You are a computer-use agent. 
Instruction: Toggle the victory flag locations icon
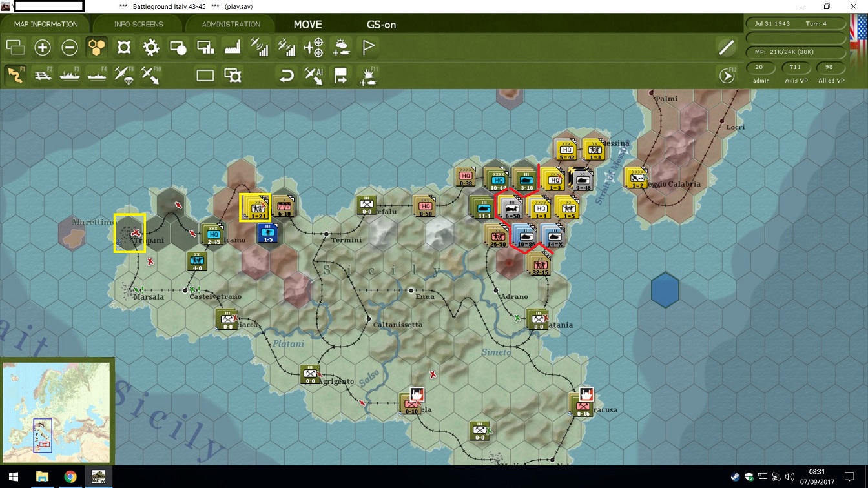pos(368,47)
